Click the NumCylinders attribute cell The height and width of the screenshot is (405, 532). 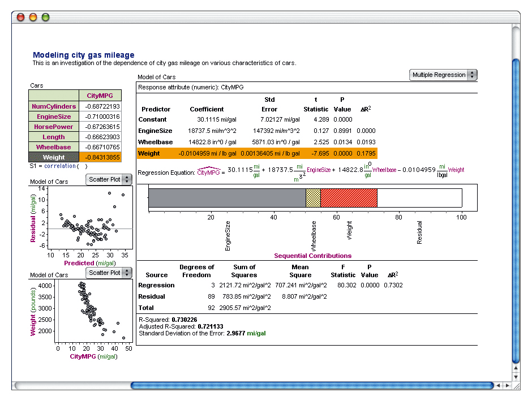(x=54, y=106)
